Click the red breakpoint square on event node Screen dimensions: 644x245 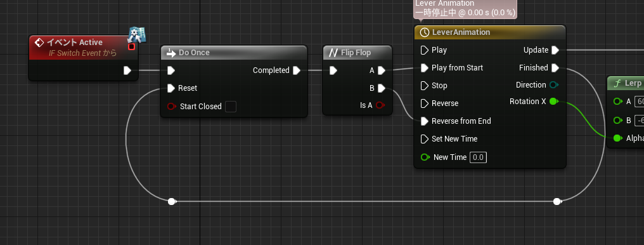tap(131, 47)
